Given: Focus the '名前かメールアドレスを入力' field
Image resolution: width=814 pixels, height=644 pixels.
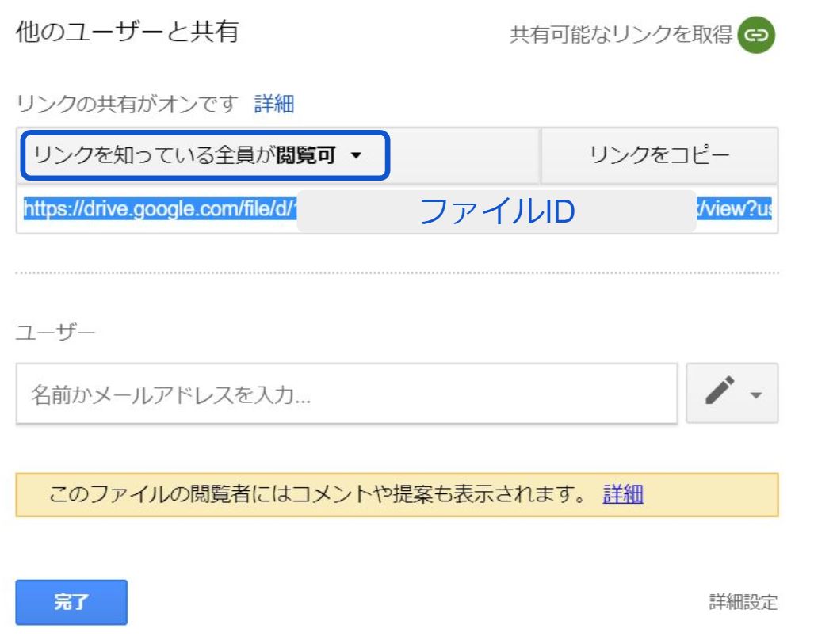Looking at the screenshot, I should [347, 394].
